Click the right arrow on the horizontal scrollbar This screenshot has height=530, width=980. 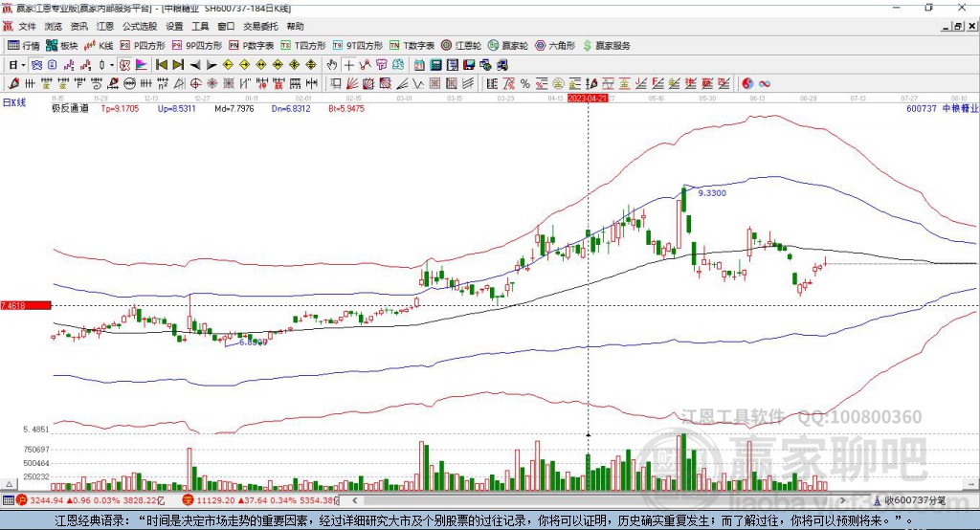click(842, 500)
